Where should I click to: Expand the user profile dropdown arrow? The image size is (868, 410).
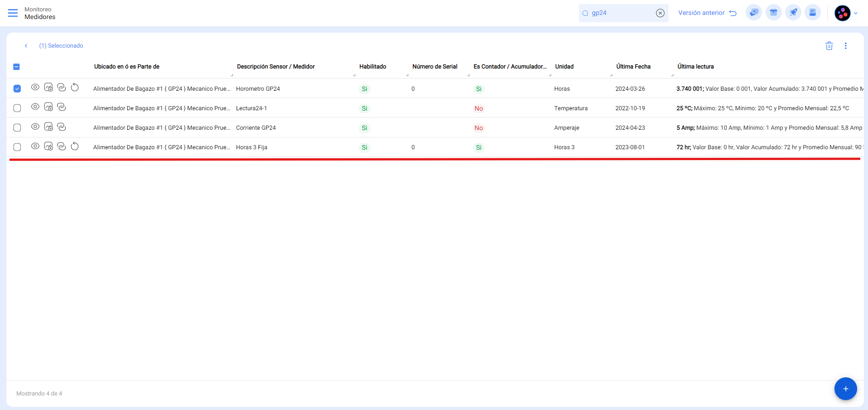[x=856, y=13]
